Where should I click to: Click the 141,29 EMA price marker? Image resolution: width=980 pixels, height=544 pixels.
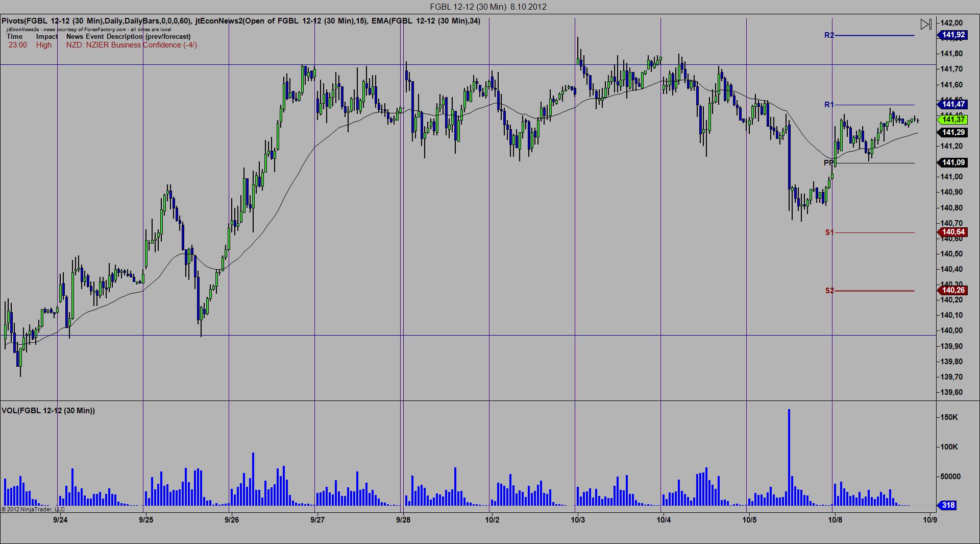(x=952, y=133)
